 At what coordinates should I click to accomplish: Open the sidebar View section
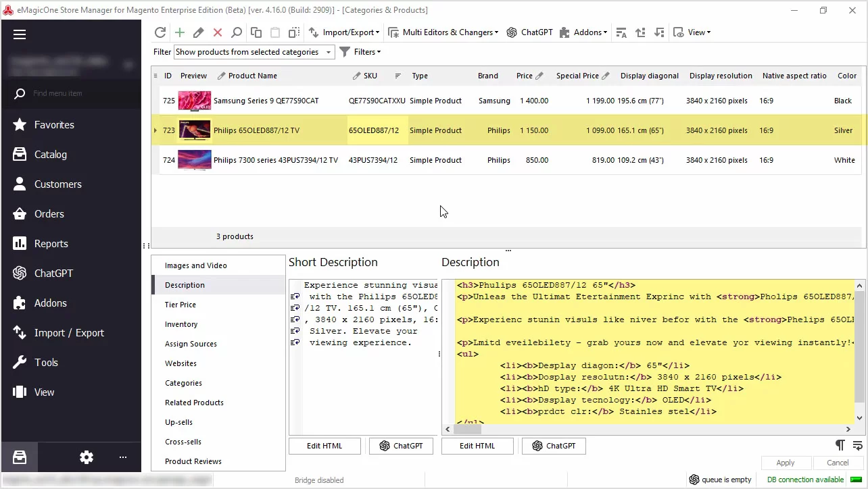pos(71,392)
